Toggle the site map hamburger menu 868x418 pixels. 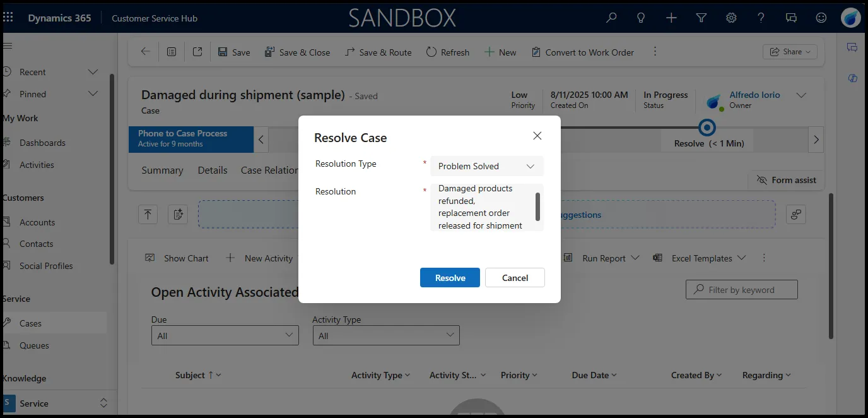pyautogui.click(x=8, y=45)
